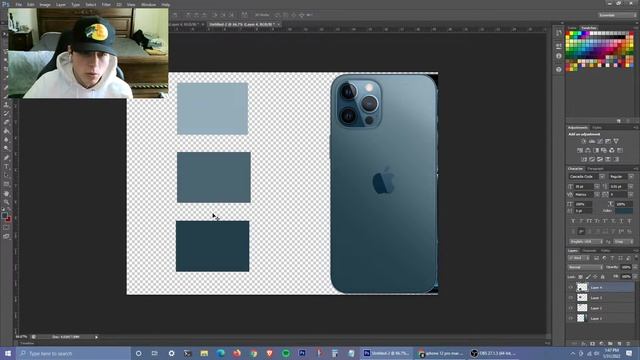Create a new layer icon
Viewport: 640px width, 360px height.
(619, 344)
